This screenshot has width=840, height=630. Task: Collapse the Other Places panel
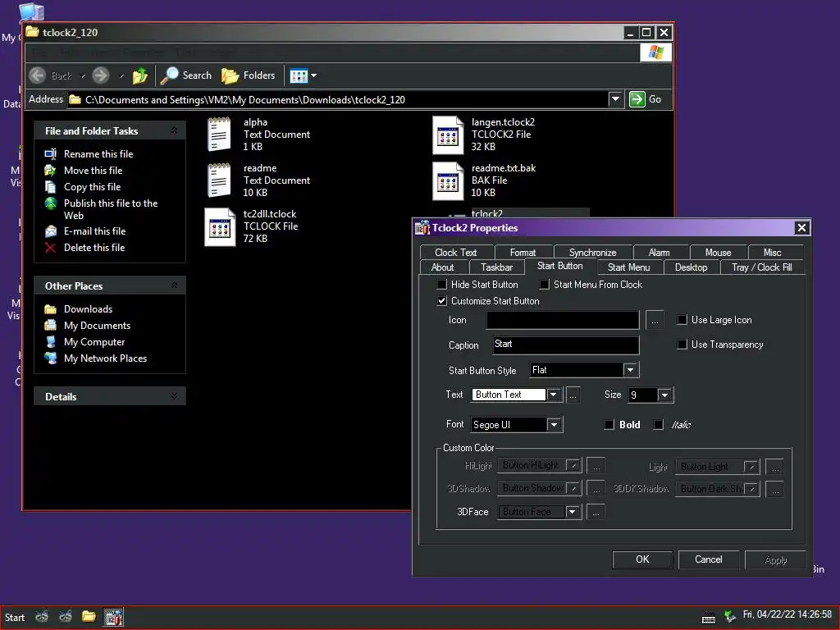click(x=174, y=285)
